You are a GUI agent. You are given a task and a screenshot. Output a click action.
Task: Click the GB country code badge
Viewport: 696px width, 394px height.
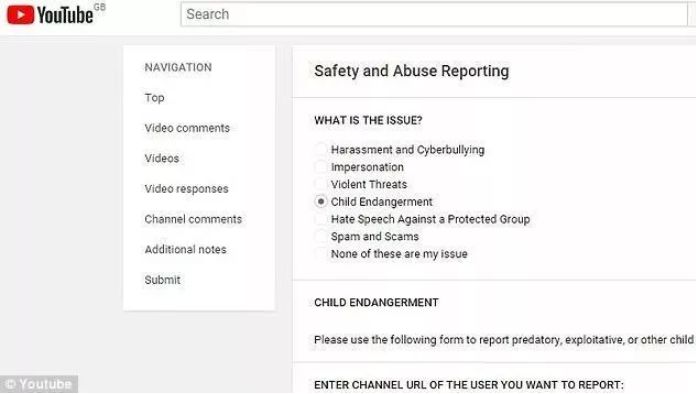pos(100,7)
